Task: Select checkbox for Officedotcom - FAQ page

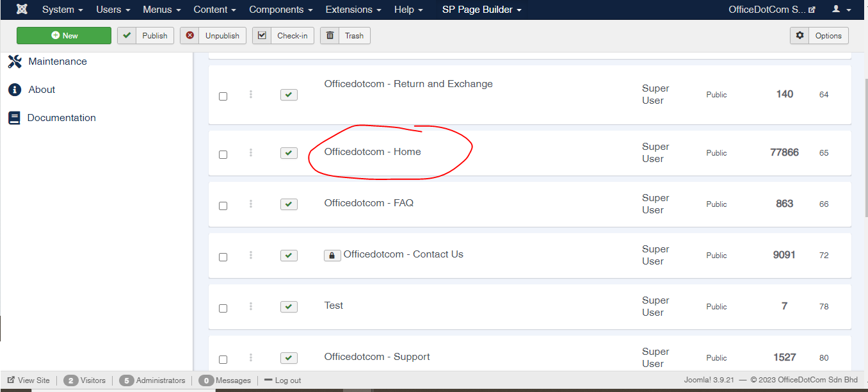Action: tap(223, 206)
